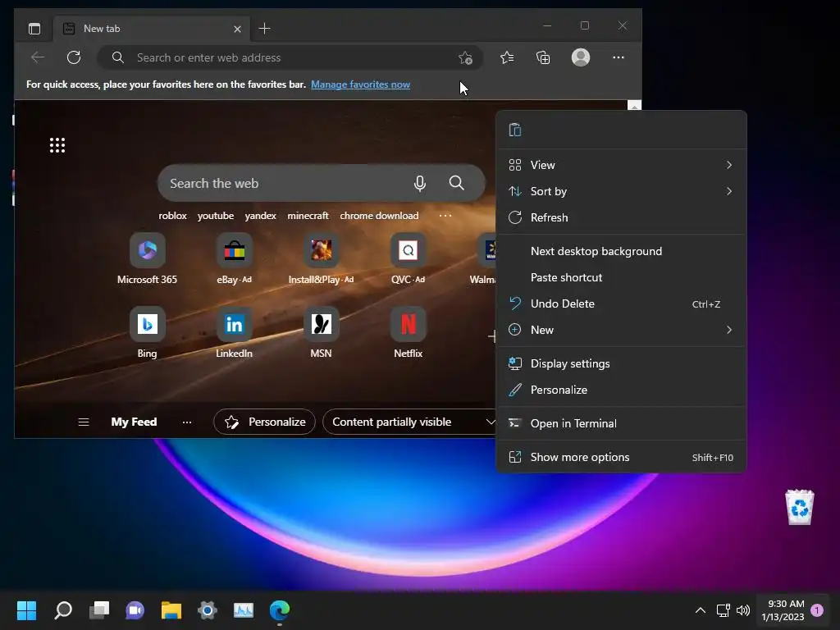This screenshot has width=840, height=630.
Task: Select Paste shortcut menu item
Action: (622, 277)
